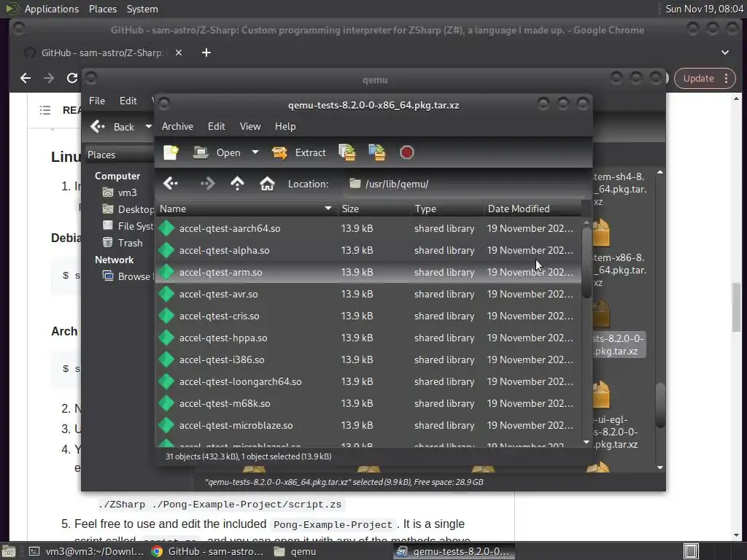Sort by the Name column header
This screenshot has width=747, height=560.
pyautogui.click(x=246, y=209)
